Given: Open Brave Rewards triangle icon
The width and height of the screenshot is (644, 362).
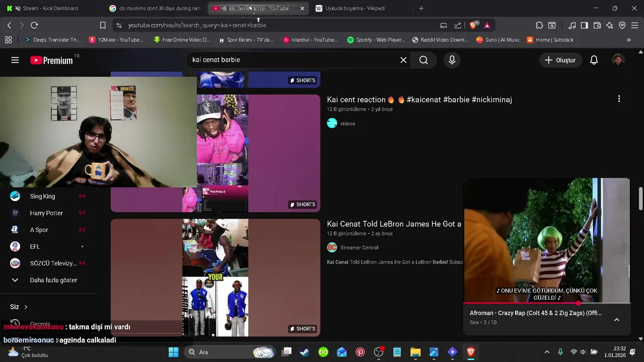Looking at the screenshot, I should click(487, 25).
